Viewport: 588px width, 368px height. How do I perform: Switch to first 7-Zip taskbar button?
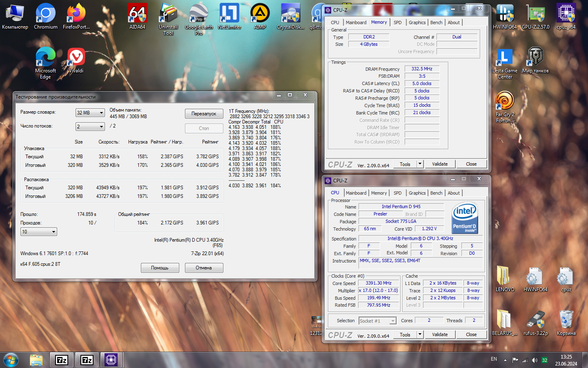[x=62, y=360]
